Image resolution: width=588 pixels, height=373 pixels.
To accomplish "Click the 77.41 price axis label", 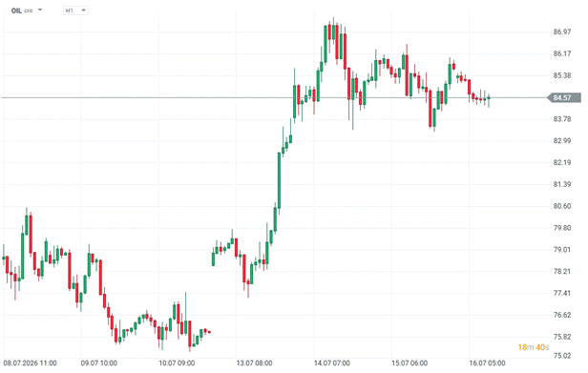I will pyautogui.click(x=562, y=293).
